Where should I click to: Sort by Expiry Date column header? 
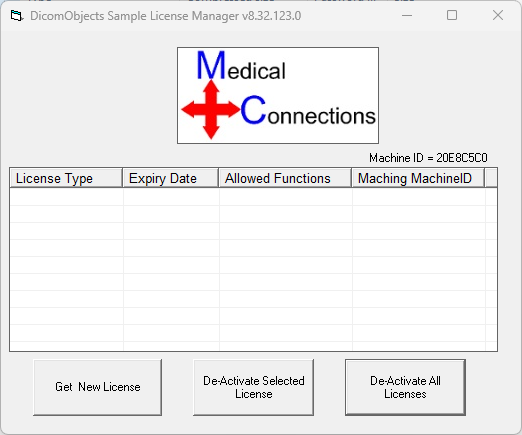tap(171, 178)
